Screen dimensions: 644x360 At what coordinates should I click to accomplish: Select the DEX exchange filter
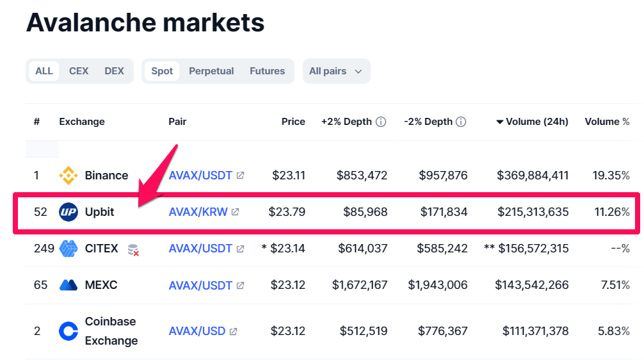(x=114, y=71)
